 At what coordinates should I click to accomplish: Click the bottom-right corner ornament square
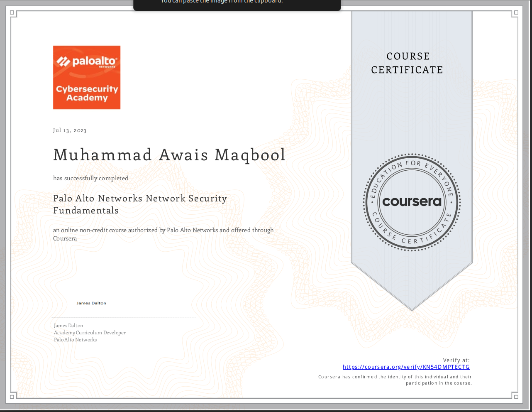click(516, 397)
